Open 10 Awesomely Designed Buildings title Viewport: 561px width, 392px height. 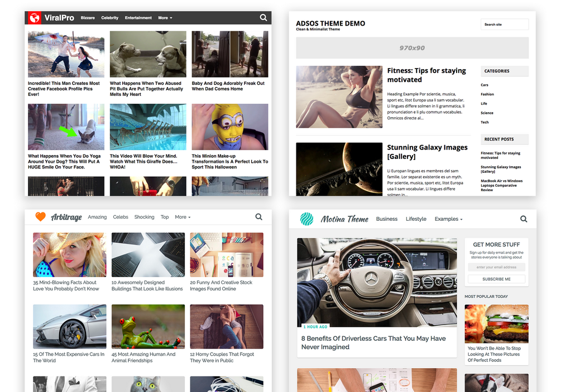pos(147,285)
